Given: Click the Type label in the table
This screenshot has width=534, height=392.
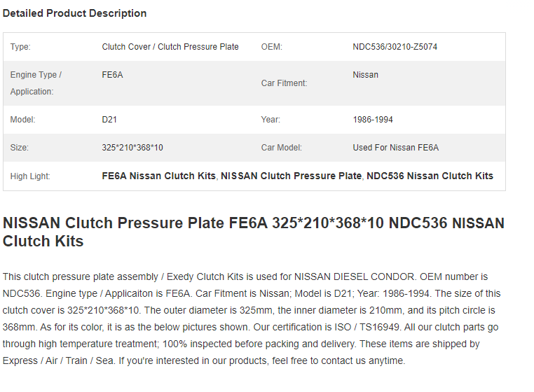Looking at the screenshot, I should click(x=20, y=47).
